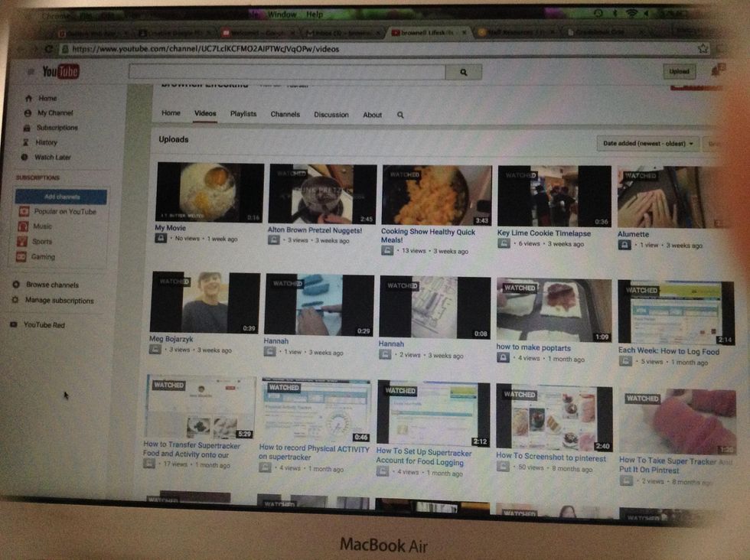Open the Window menu in the Mac menu bar
Image resolution: width=750 pixels, height=560 pixels.
(282, 14)
